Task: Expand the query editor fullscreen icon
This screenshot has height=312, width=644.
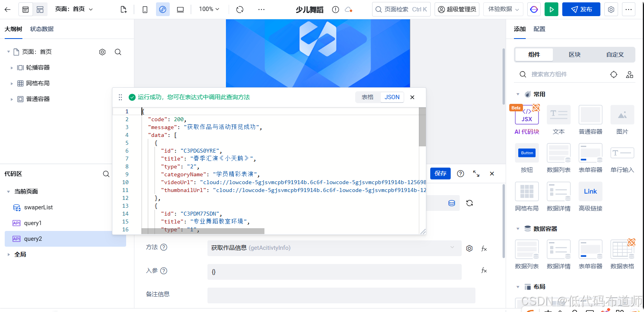Action: [476, 174]
